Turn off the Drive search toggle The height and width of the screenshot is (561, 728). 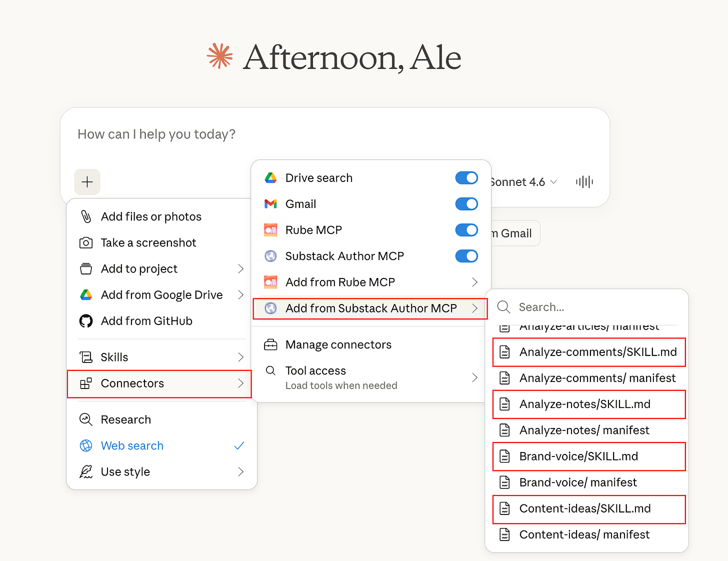coord(466,178)
